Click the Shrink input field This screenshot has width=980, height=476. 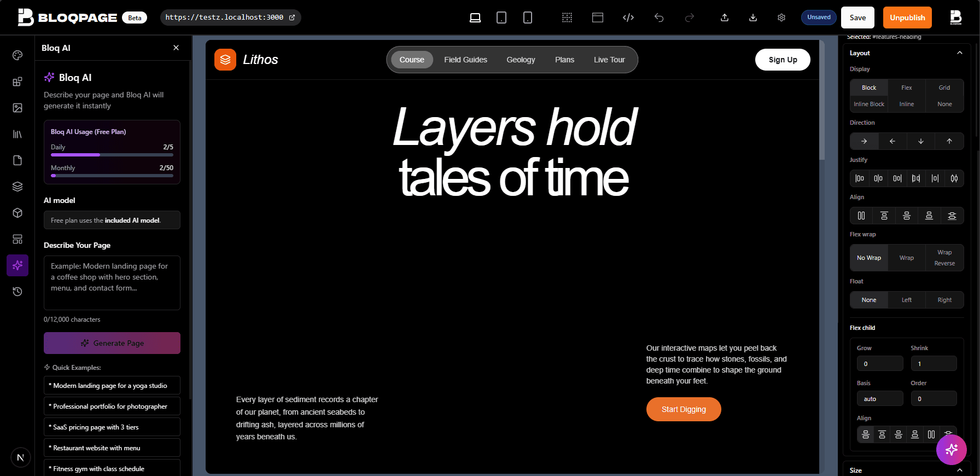point(934,364)
